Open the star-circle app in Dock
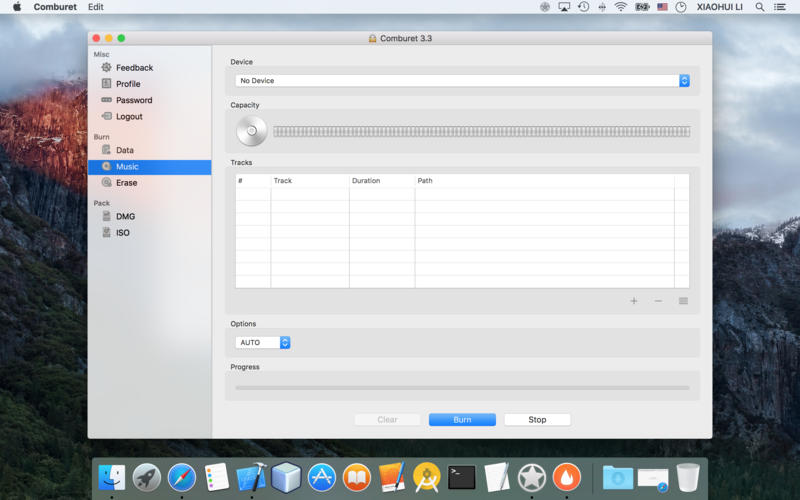The width and height of the screenshot is (800, 500). (532, 478)
